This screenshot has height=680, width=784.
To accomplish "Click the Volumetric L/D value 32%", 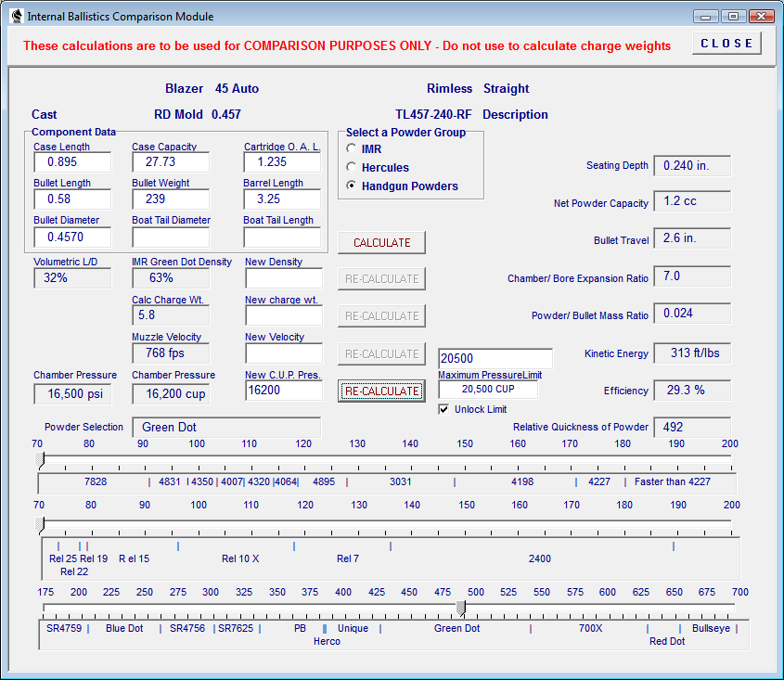I will tap(72, 278).
